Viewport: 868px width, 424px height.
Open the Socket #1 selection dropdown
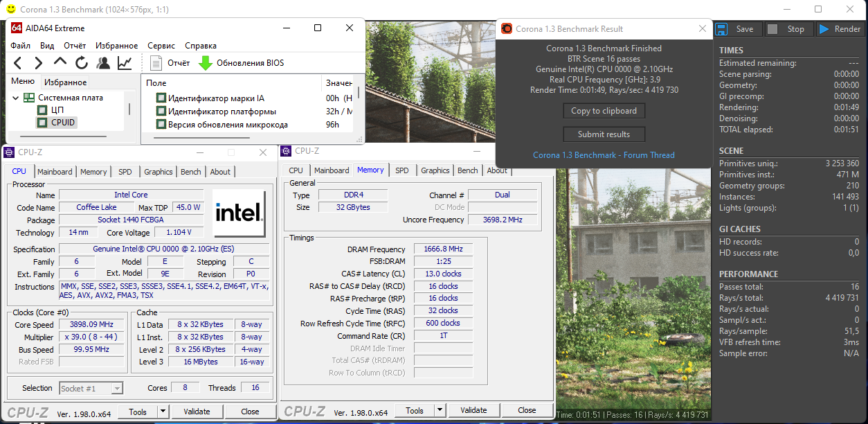click(x=116, y=389)
